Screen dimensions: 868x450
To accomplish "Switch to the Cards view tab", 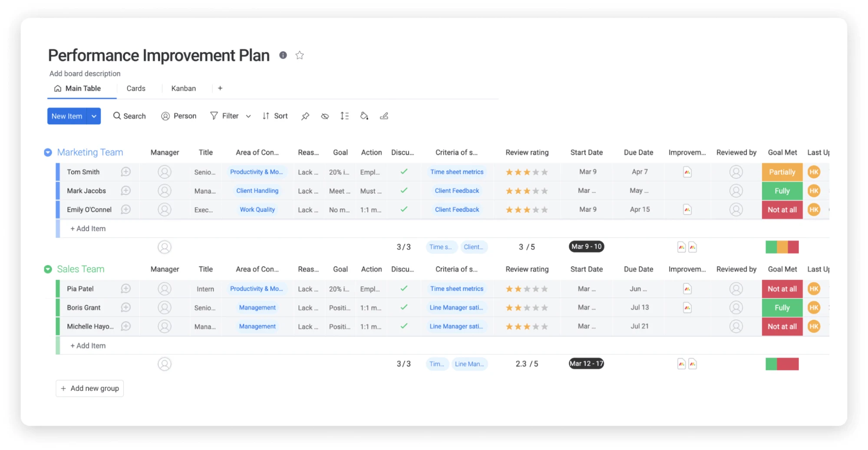I will point(136,89).
